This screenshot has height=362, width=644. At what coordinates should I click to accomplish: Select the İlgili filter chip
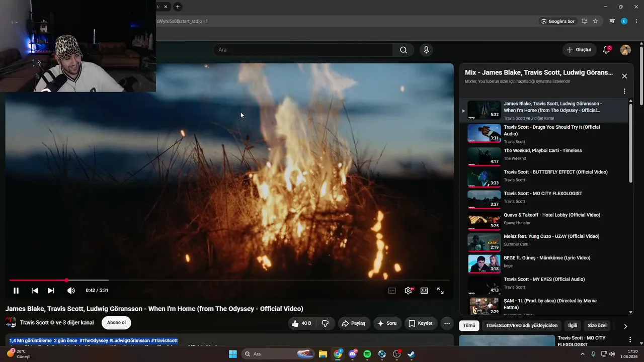573,326
